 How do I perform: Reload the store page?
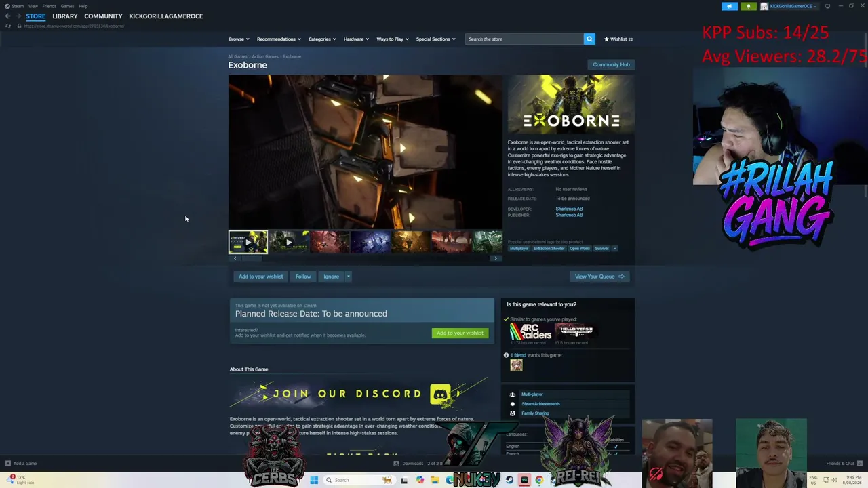(x=8, y=26)
